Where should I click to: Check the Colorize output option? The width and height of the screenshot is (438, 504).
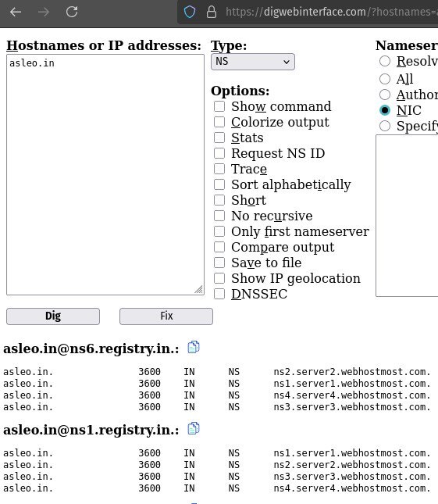(219, 122)
